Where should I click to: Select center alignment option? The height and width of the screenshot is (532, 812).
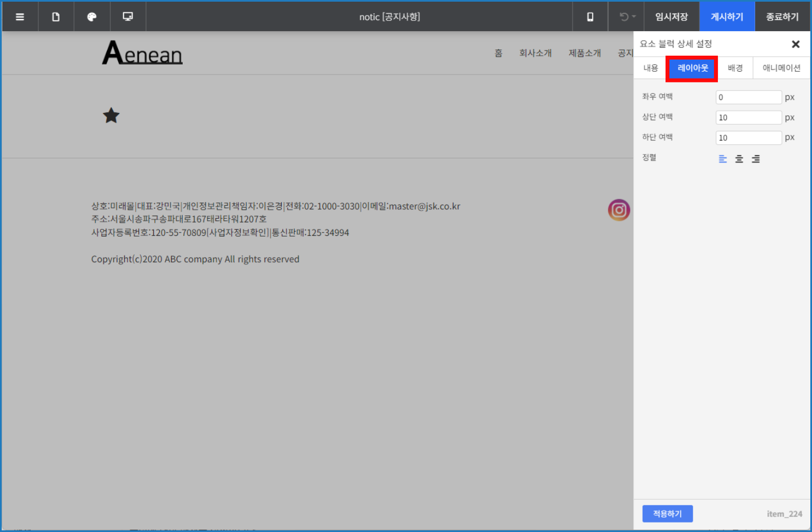(739, 159)
